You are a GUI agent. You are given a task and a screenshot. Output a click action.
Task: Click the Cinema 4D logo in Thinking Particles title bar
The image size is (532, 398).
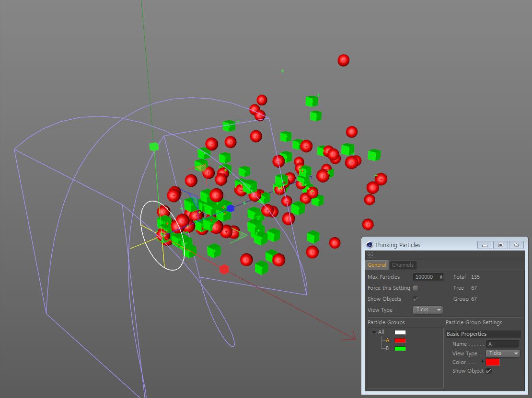pos(370,245)
